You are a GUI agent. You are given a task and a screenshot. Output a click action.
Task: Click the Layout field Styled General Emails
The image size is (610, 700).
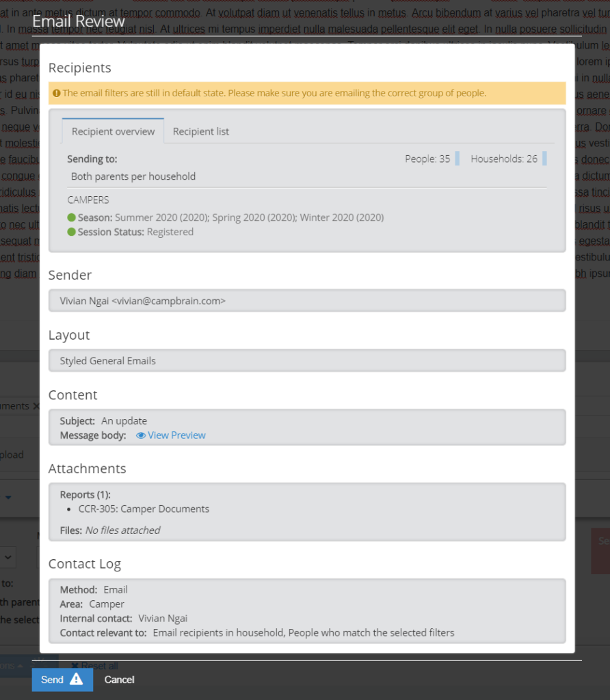pos(307,361)
